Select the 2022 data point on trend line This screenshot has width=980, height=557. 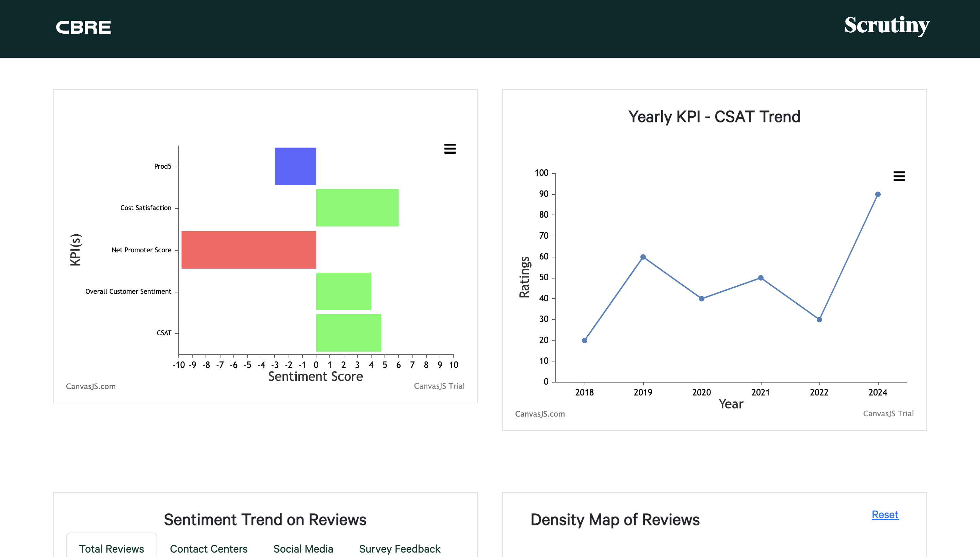819,320
